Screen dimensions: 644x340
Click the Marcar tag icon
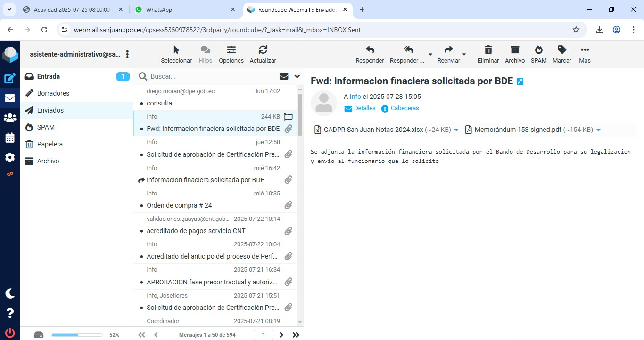pos(561,50)
